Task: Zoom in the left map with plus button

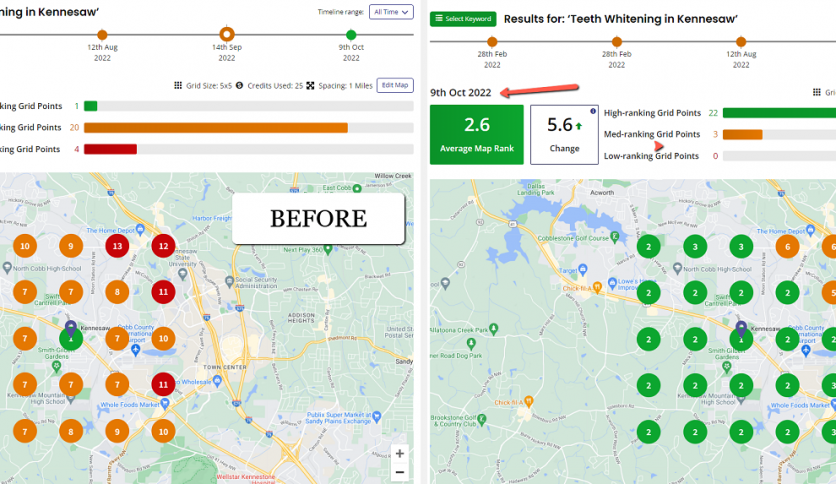Action: [x=400, y=453]
